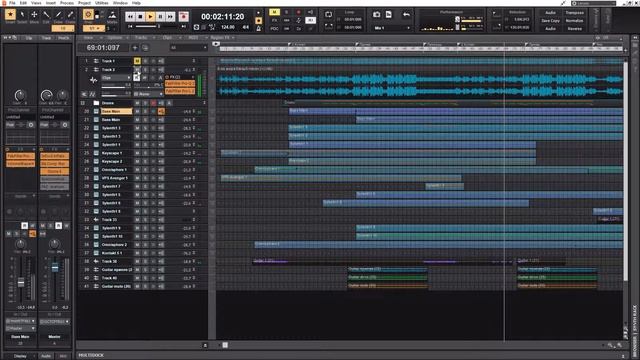
Task: Click the Reverse button
Action: pyautogui.click(x=575, y=29)
